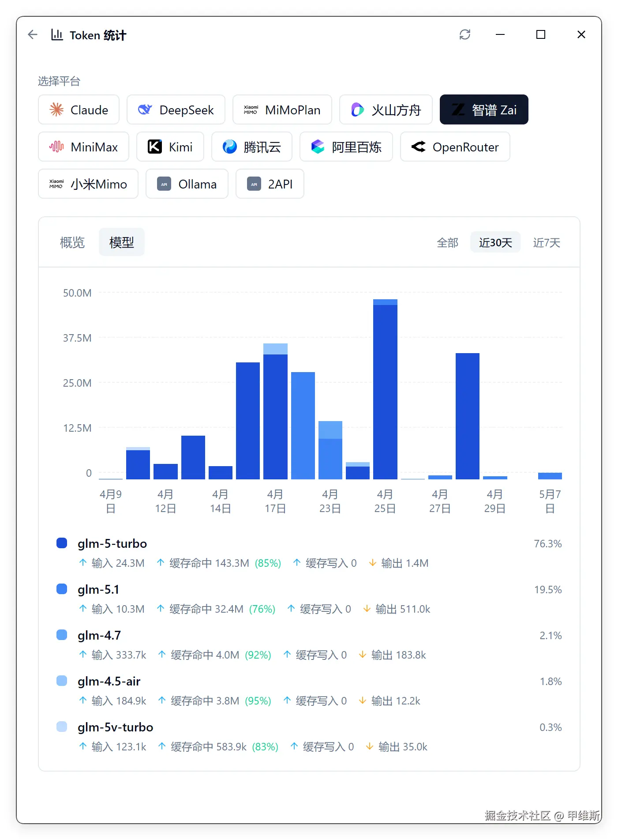Click the glm-4.7 legend color swatch

pyautogui.click(x=62, y=635)
